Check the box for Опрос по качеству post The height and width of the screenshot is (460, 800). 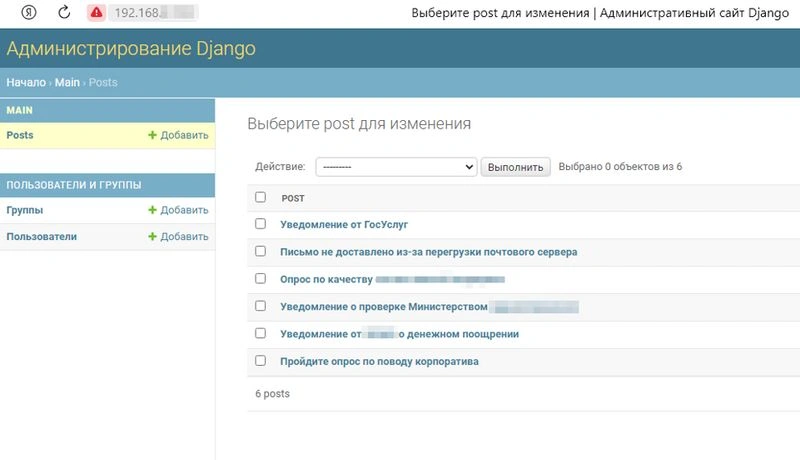point(260,278)
